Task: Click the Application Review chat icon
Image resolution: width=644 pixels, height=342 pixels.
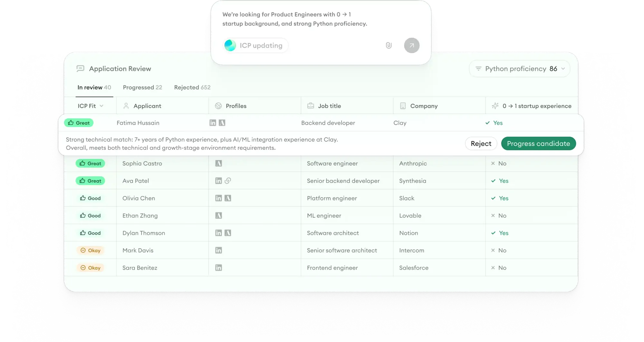Action: (x=80, y=69)
